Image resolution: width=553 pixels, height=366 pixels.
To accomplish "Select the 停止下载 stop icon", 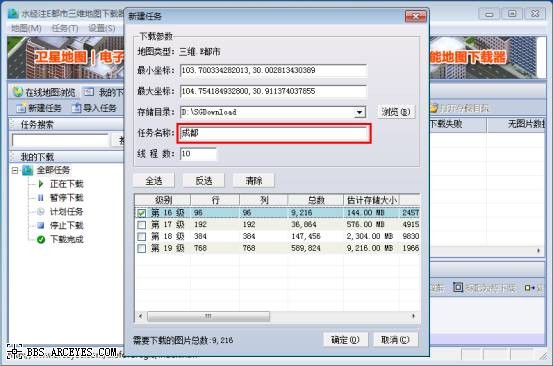I will pyautogui.click(x=41, y=225).
